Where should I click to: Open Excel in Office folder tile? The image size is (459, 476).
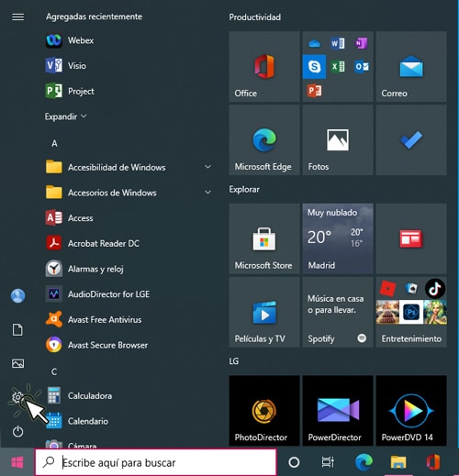338,67
